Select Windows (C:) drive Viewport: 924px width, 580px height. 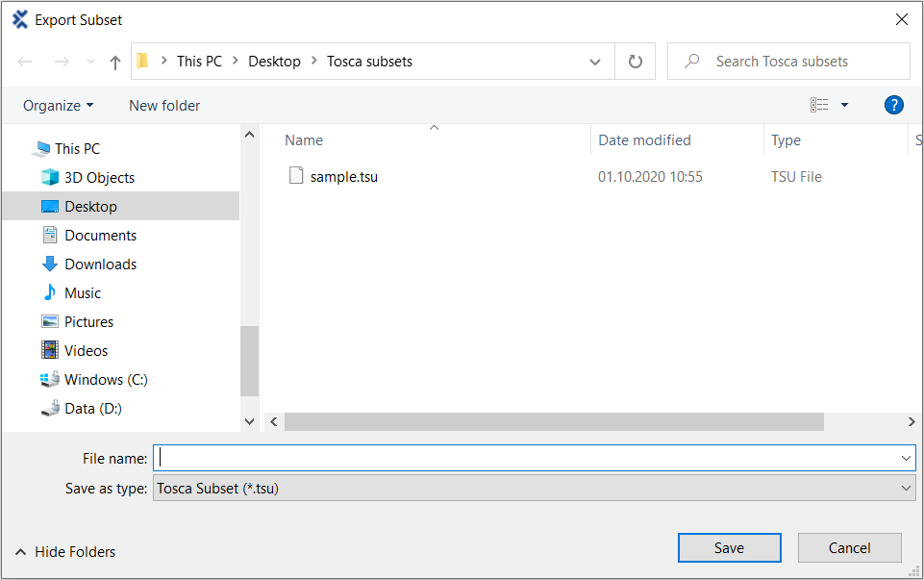106,379
